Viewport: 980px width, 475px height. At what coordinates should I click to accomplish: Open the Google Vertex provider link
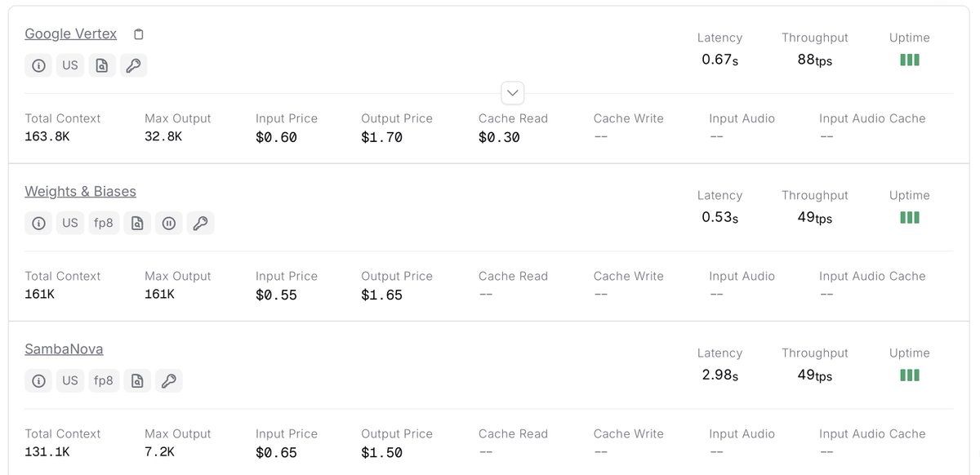(70, 33)
